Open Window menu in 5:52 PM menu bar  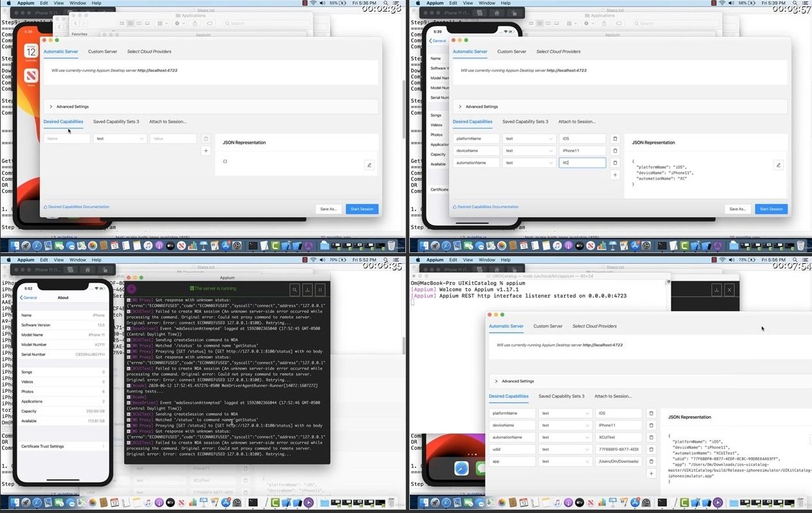(78, 260)
